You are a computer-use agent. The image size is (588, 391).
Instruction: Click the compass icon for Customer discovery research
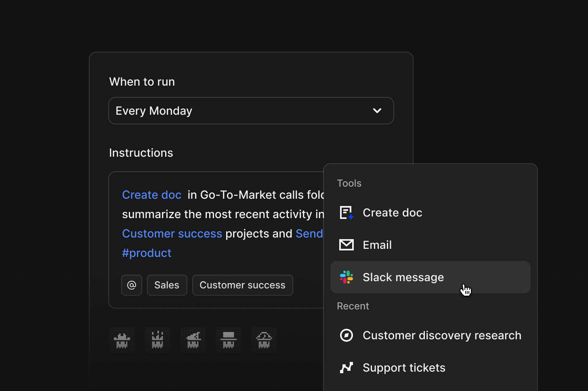[346, 335]
